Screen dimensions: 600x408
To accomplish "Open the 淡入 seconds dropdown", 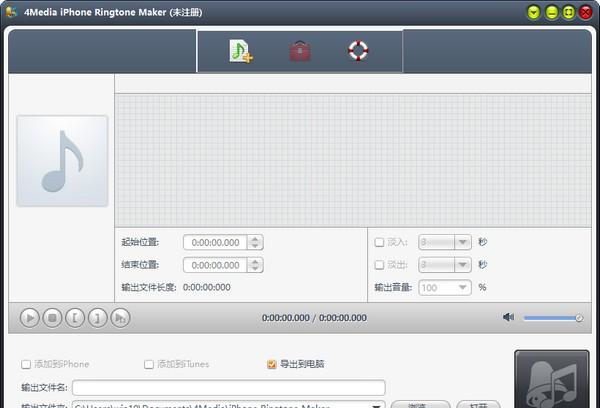I will click(x=463, y=242).
